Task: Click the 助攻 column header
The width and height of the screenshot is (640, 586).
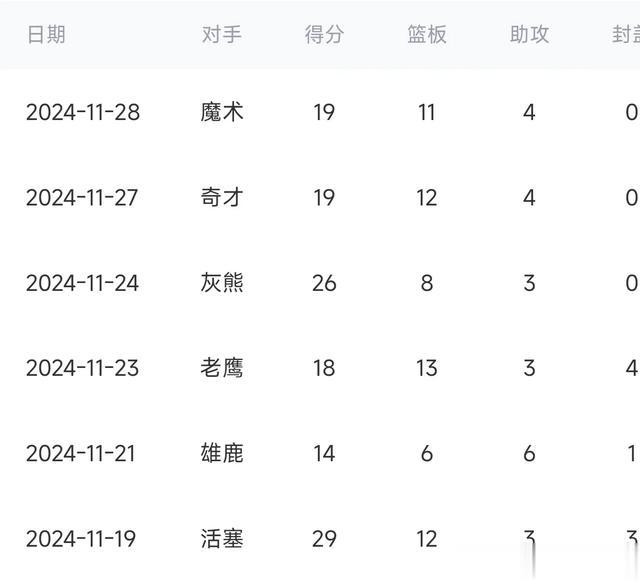Action: pyautogui.click(x=529, y=35)
